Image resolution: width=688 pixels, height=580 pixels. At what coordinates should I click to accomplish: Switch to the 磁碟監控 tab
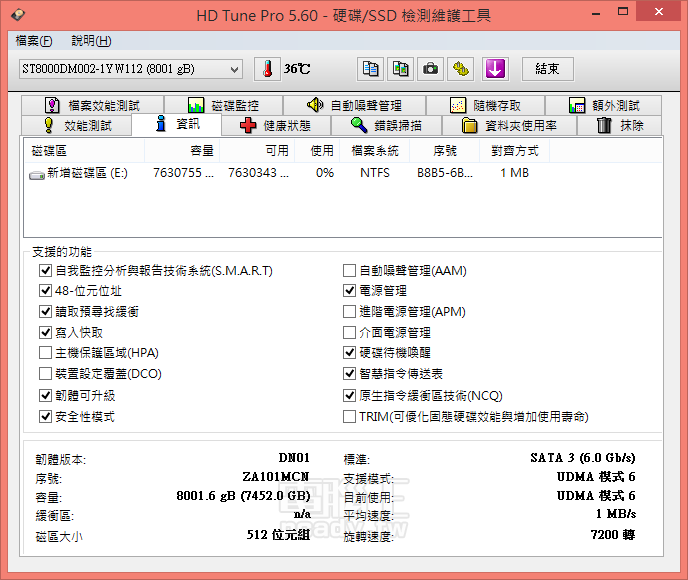(223, 105)
